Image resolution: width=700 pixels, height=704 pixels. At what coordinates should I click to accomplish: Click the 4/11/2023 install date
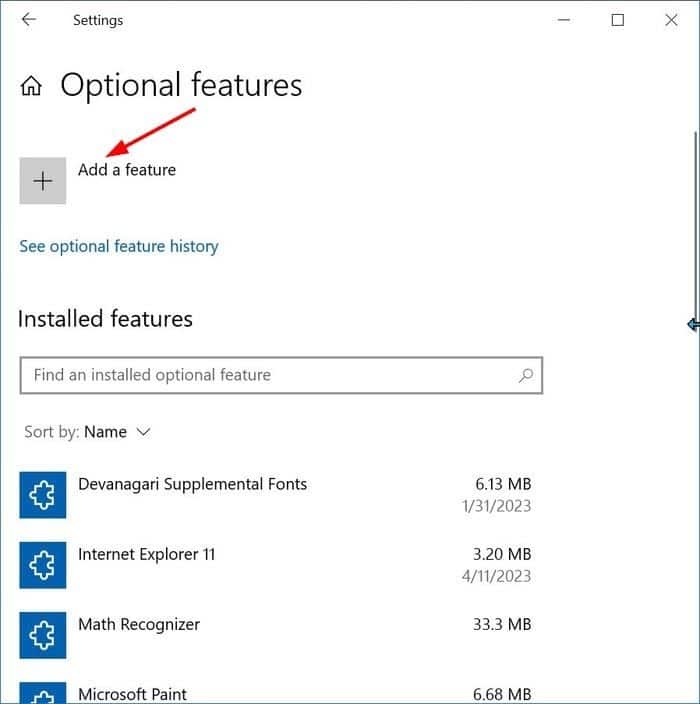click(x=497, y=576)
